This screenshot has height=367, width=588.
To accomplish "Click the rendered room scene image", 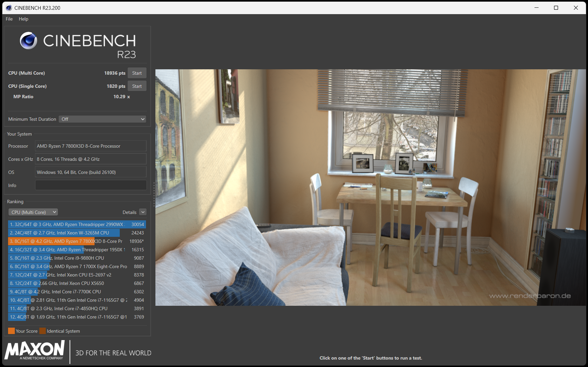I will (x=370, y=187).
